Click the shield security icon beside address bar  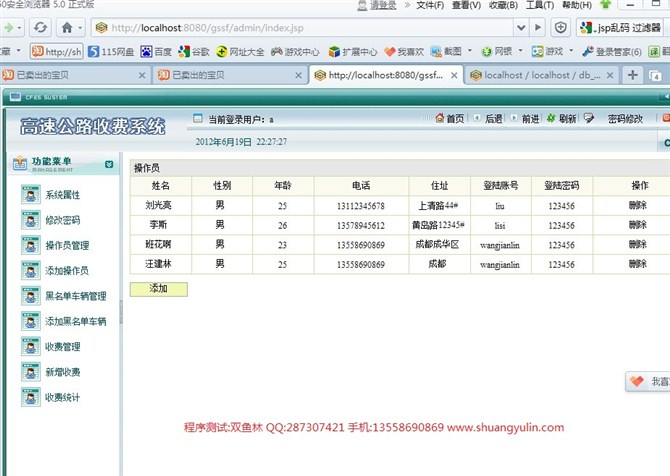coord(560,28)
